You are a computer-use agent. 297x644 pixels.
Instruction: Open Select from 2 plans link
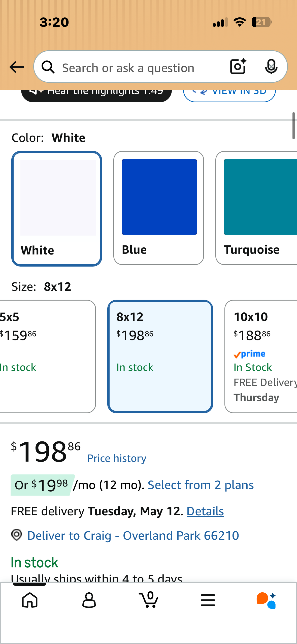[201, 485]
